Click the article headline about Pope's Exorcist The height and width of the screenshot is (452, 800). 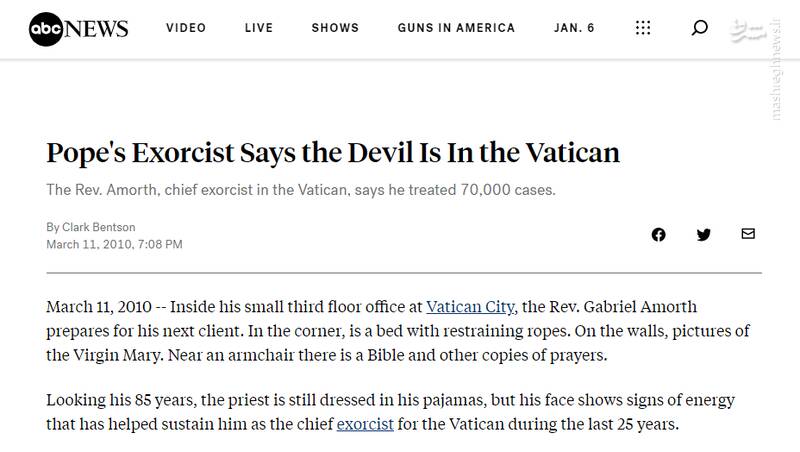click(x=333, y=153)
